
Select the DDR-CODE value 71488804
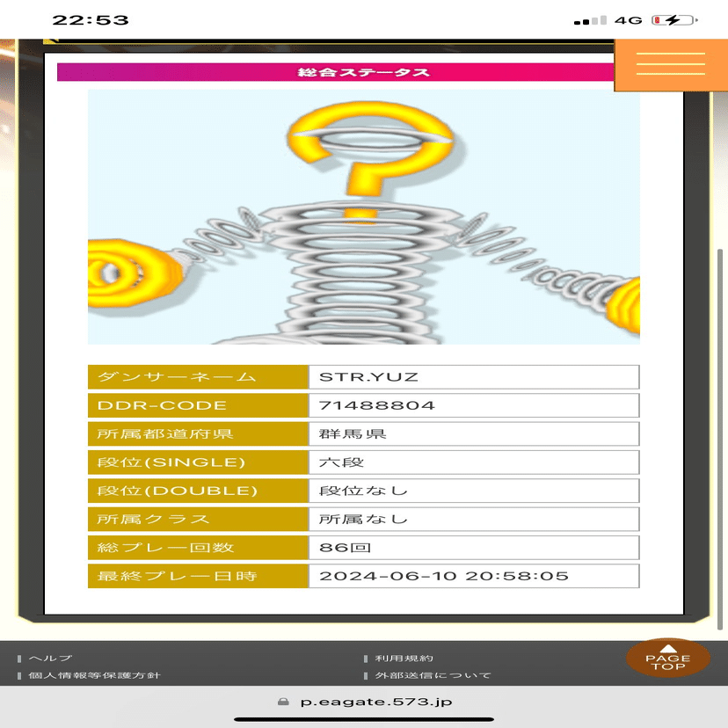[x=377, y=405]
